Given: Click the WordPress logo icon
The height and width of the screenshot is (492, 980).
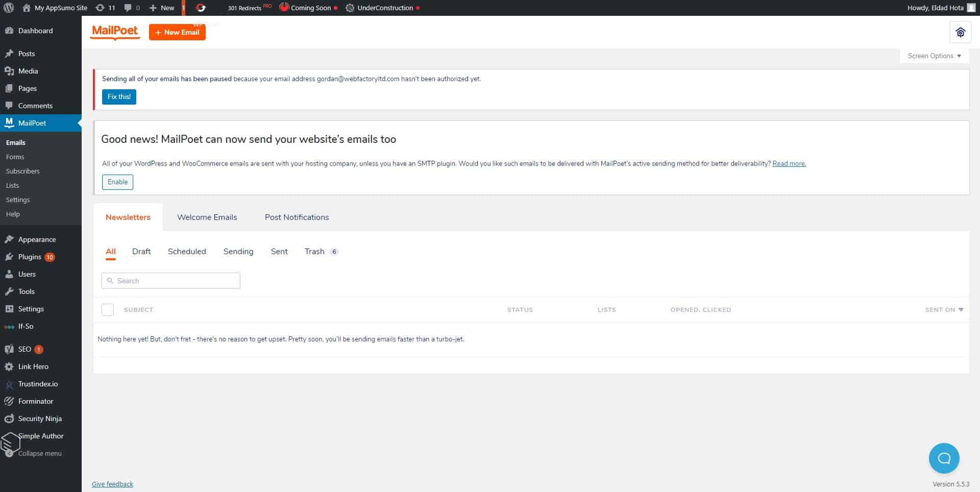Looking at the screenshot, I should pyautogui.click(x=9, y=8).
